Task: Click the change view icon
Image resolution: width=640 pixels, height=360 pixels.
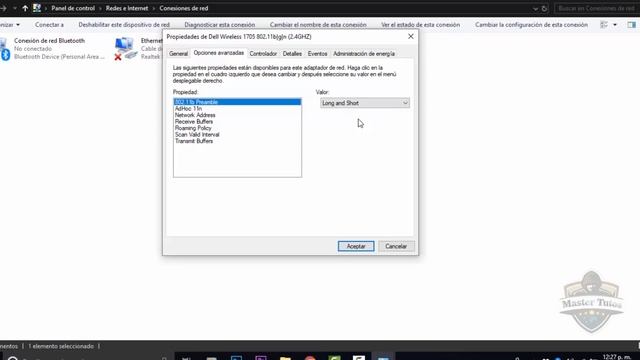Action: click(x=604, y=25)
